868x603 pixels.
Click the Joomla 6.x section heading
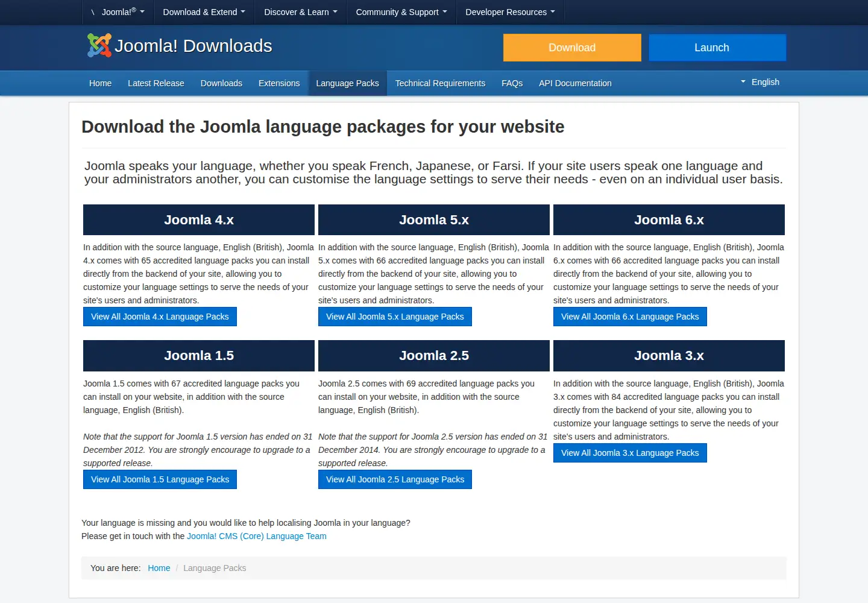click(x=669, y=219)
